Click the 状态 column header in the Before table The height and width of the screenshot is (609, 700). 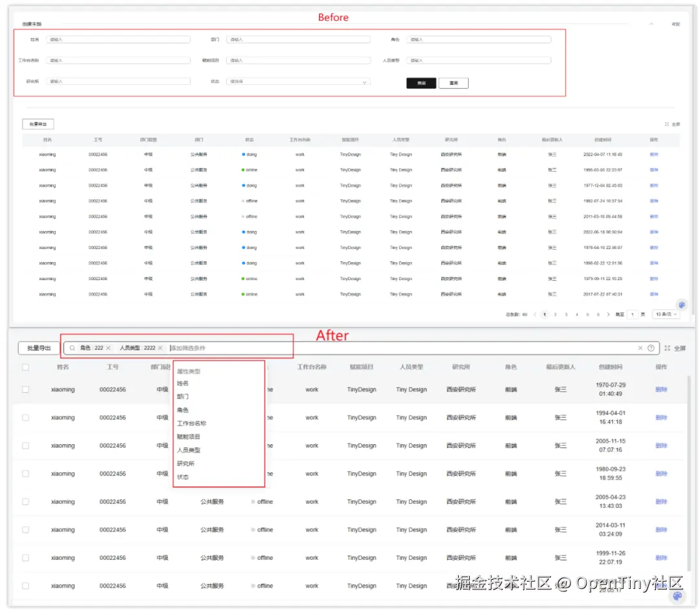249,140
